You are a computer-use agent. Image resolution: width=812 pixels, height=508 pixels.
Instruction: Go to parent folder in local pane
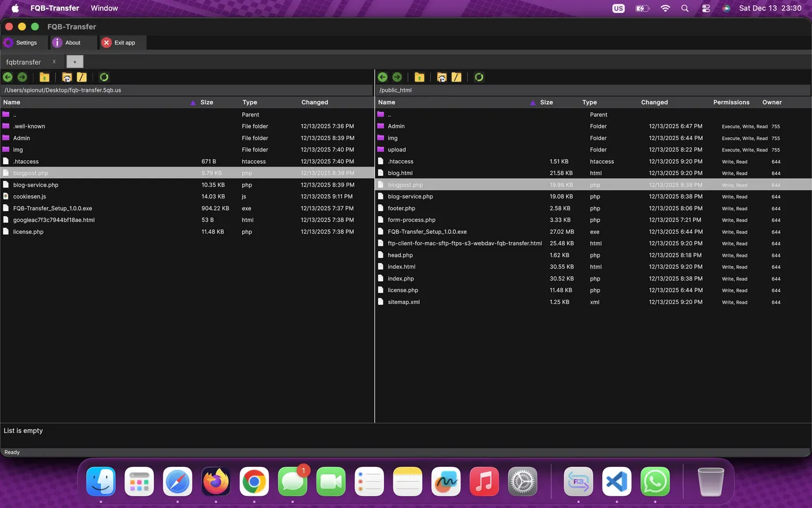click(45, 77)
